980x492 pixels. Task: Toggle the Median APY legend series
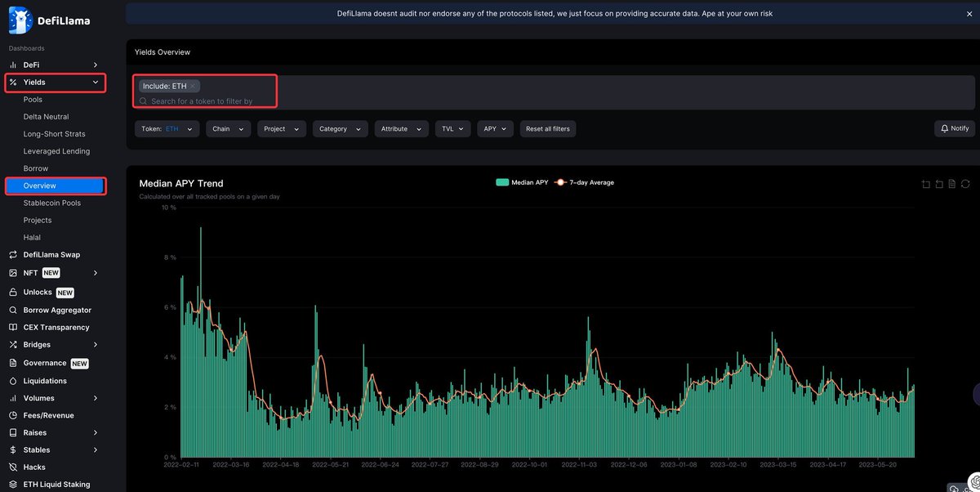point(520,182)
